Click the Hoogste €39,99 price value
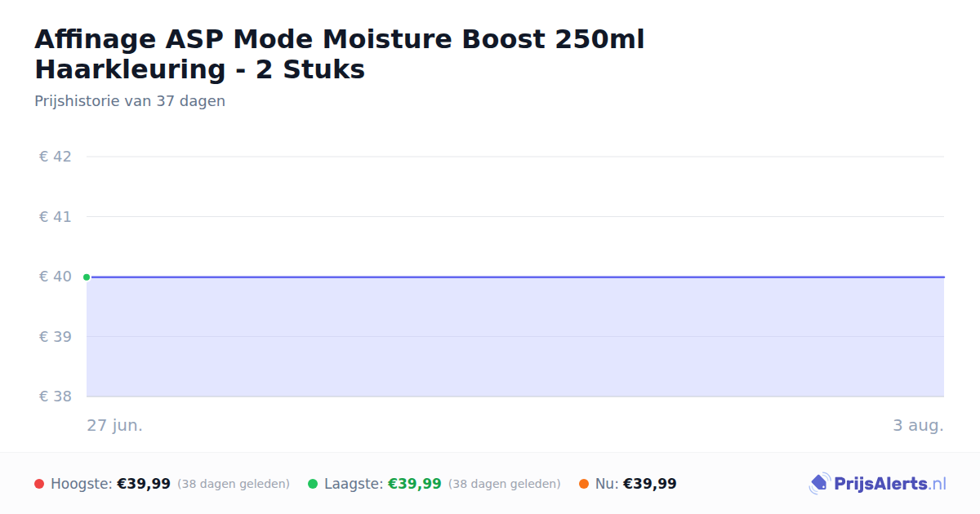The image size is (980, 514). coord(144,484)
